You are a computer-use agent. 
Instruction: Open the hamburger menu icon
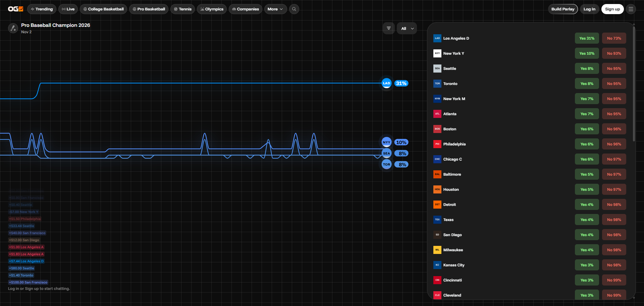pyautogui.click(x=631, y=9)
